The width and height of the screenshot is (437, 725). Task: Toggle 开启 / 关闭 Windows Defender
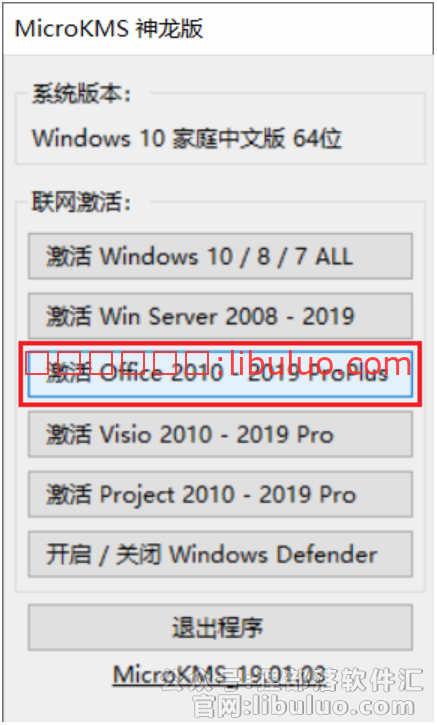pos(220,554)
